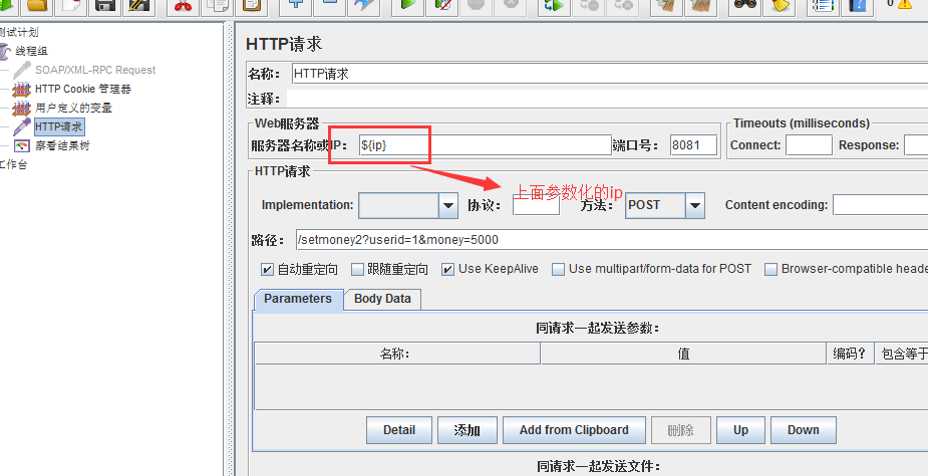Screen dimensions: 928x476
Task: Click the 添加 button
Action: coord(467,430)
